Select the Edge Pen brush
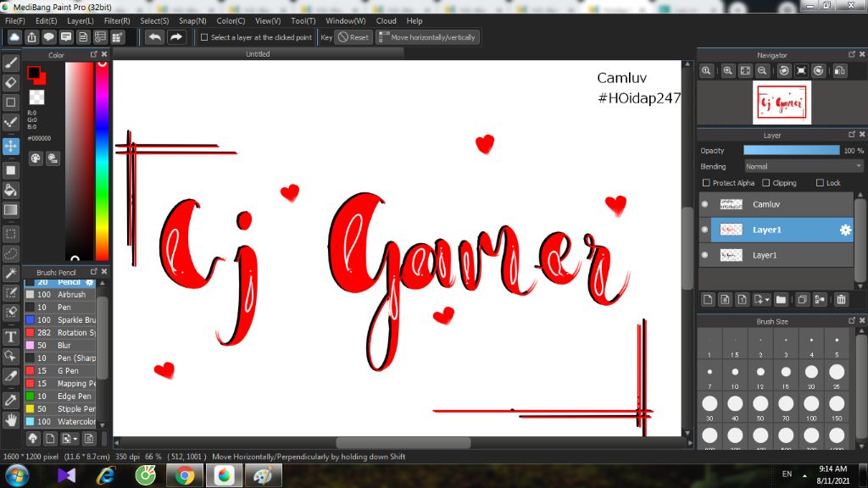The width and height of the screenshot is (868, 488). pos(60,396)
